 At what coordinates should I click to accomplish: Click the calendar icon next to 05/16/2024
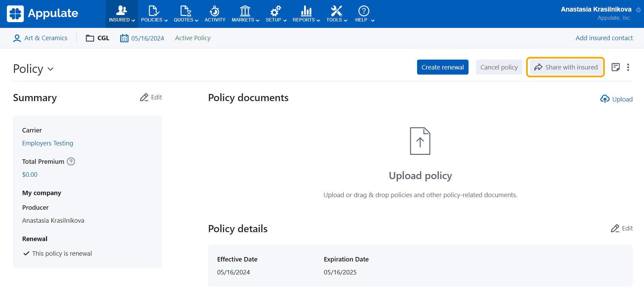pos(124,38)
